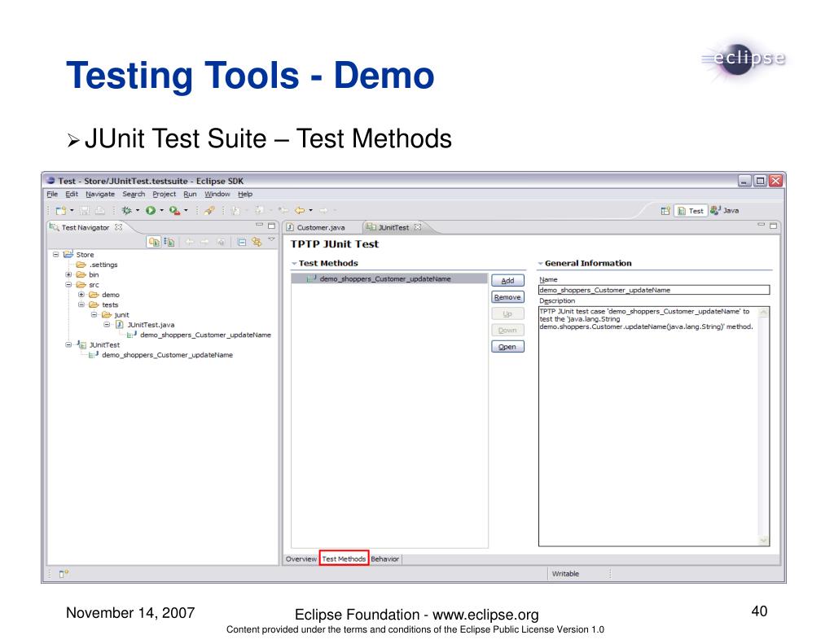Click the New wizard toolbar icon
Viewport: 834px width, 644px height.
click(x=60, y=211)
